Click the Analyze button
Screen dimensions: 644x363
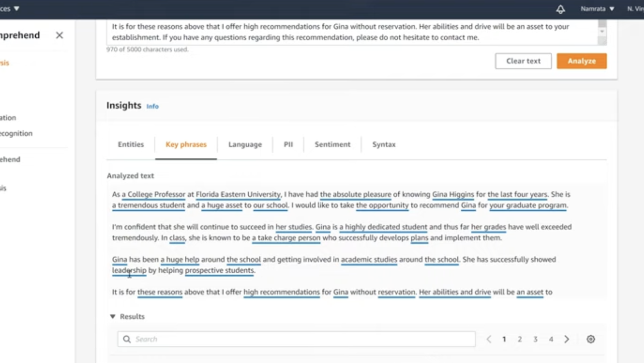(581, 60)
